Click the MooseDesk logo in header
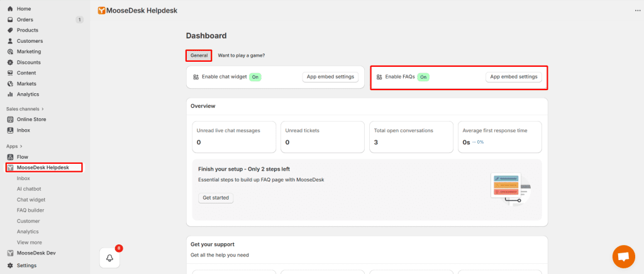Viewport: 644px width, 274px height. [101, 11]
